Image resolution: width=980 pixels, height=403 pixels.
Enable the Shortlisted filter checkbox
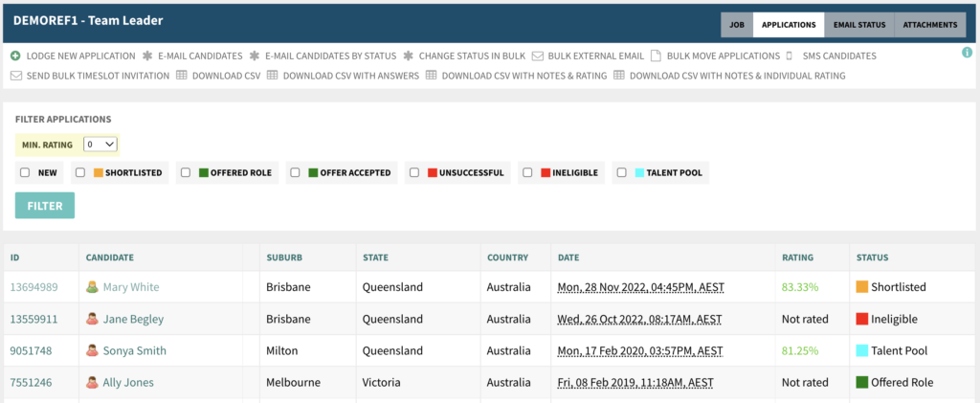pyautogui.click(x=81, y=172)
